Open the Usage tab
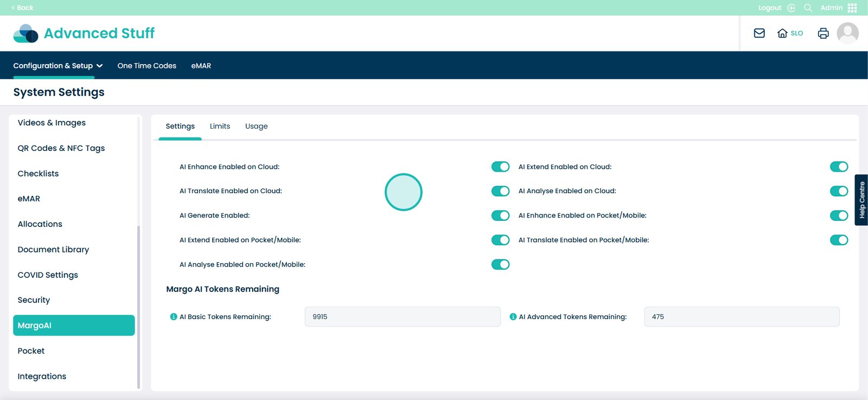Image resolution: width=868 pixels, height=400 pixels. 256,126
